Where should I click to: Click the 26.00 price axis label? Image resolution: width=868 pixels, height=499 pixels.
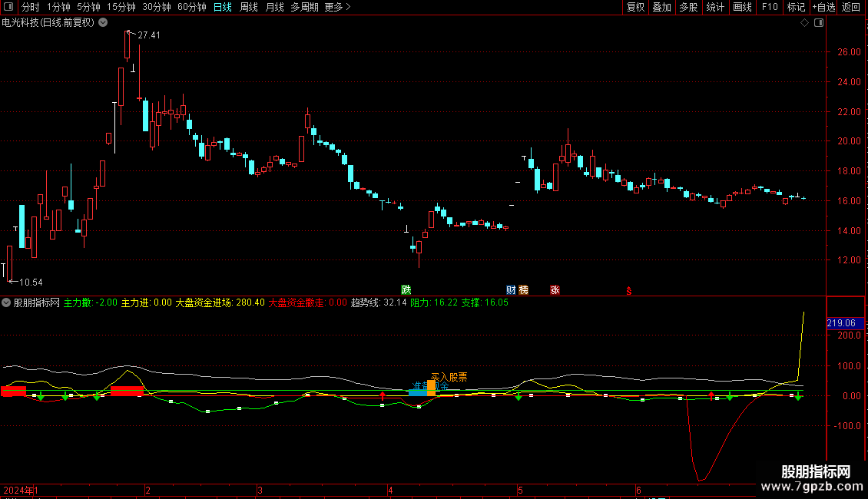849,52
